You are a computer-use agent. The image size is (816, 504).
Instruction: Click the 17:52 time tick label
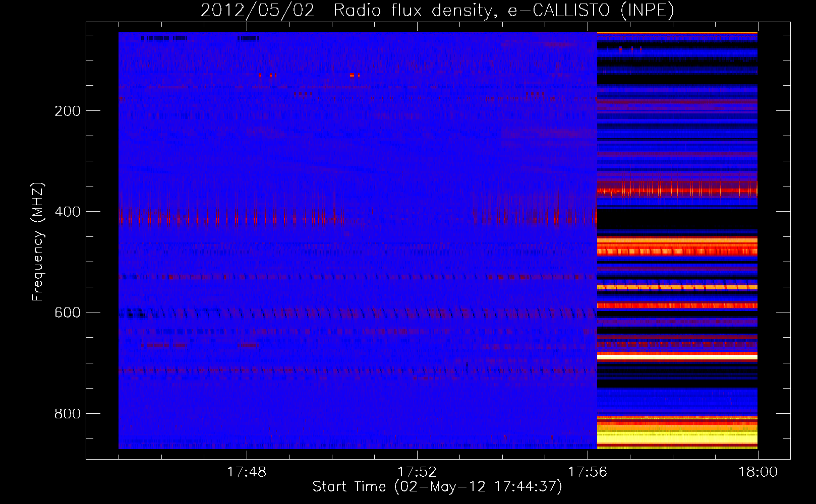417,472
